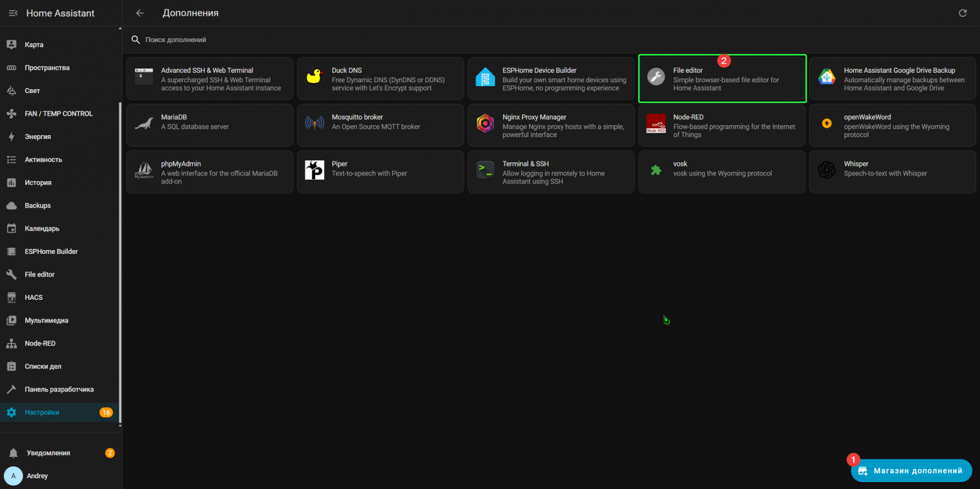Click the "openWakeWord" card title

[868, 117]
